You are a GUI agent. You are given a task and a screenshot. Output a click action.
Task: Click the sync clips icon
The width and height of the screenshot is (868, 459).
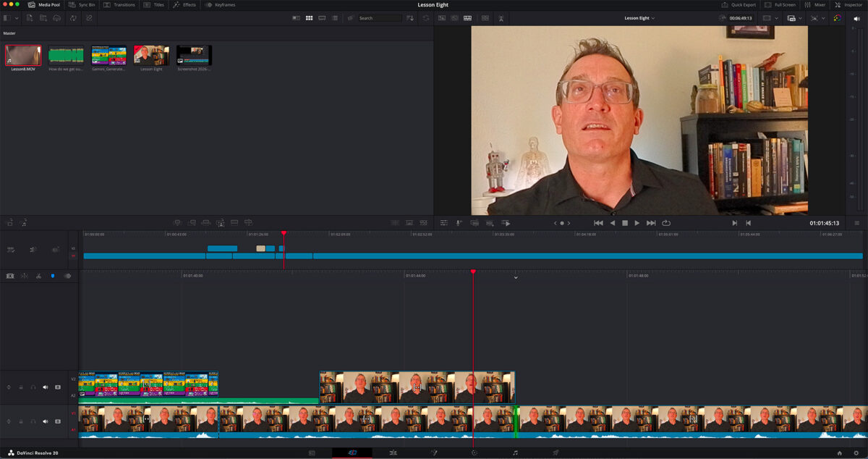[x=73, y=18]
